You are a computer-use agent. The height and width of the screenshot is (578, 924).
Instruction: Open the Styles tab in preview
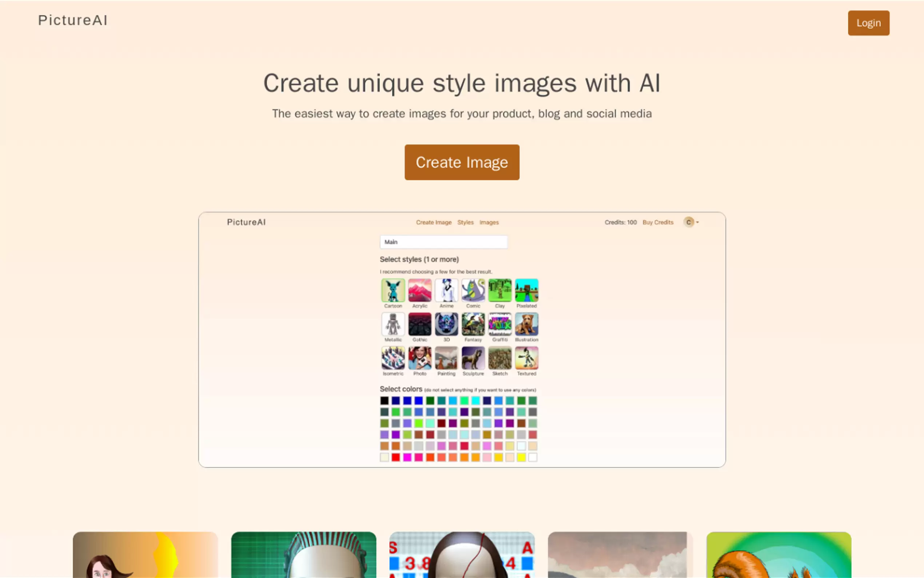point(465,222)
